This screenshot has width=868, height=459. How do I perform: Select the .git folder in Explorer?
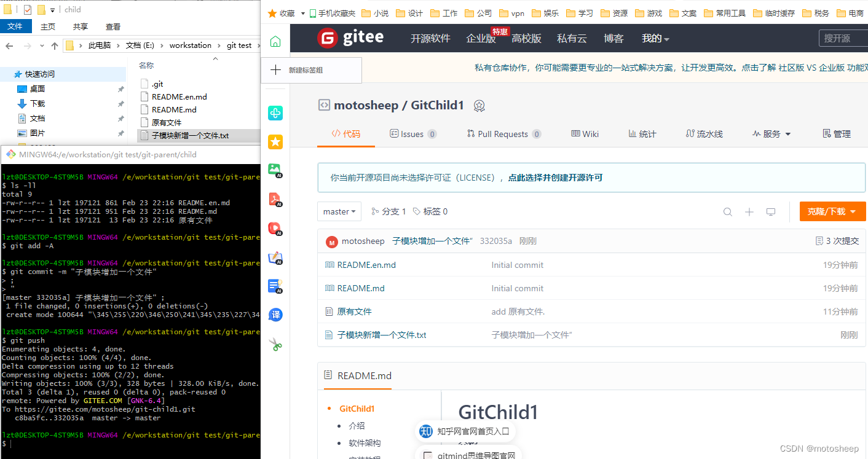(157, 84)
